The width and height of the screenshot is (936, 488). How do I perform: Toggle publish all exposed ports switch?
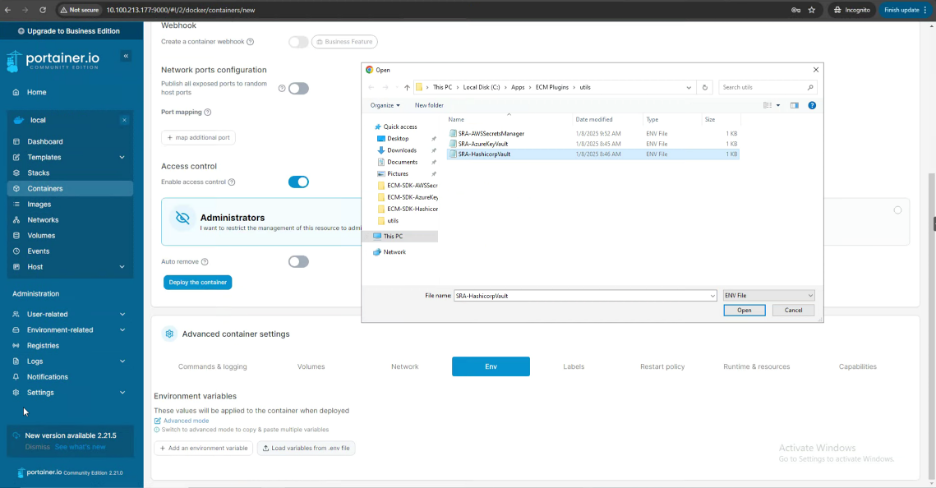click(x=298, y=89)
